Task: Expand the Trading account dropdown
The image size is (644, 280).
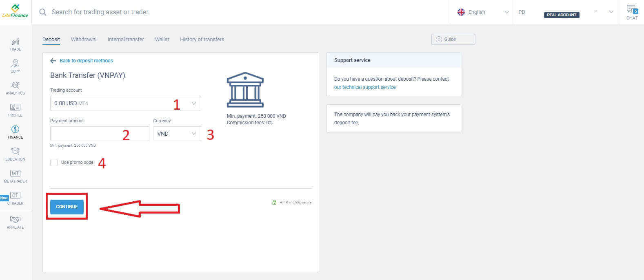Action: [x=125, y=103]
